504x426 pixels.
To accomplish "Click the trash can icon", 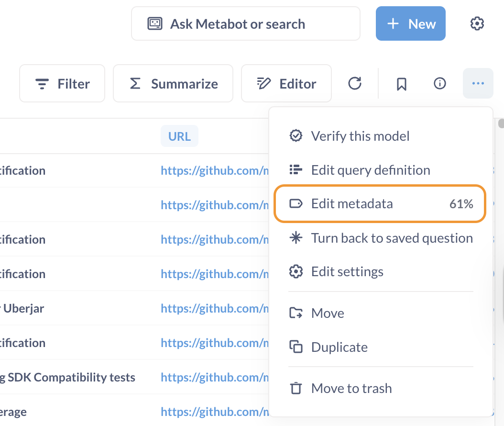I will (x=296, y=388).
